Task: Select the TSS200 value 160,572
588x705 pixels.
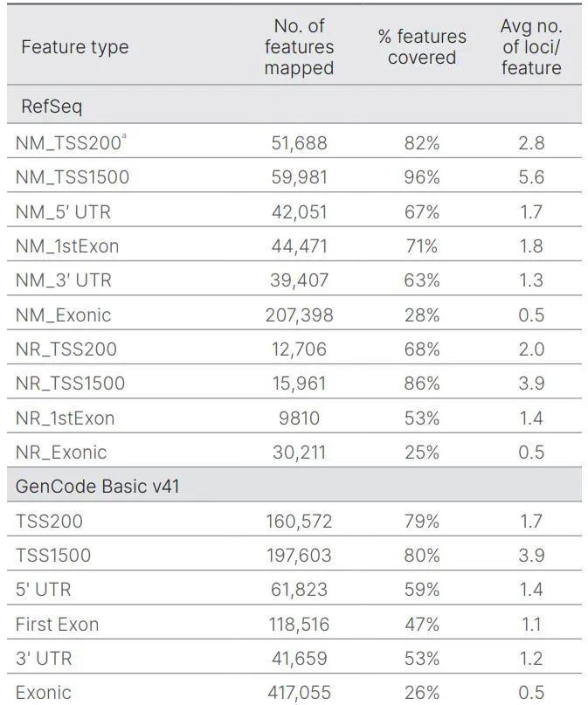Action: 299,522
